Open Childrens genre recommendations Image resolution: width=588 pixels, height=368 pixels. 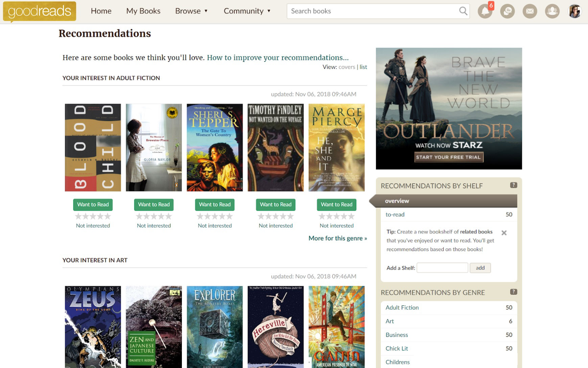click(x=398, y=362)
